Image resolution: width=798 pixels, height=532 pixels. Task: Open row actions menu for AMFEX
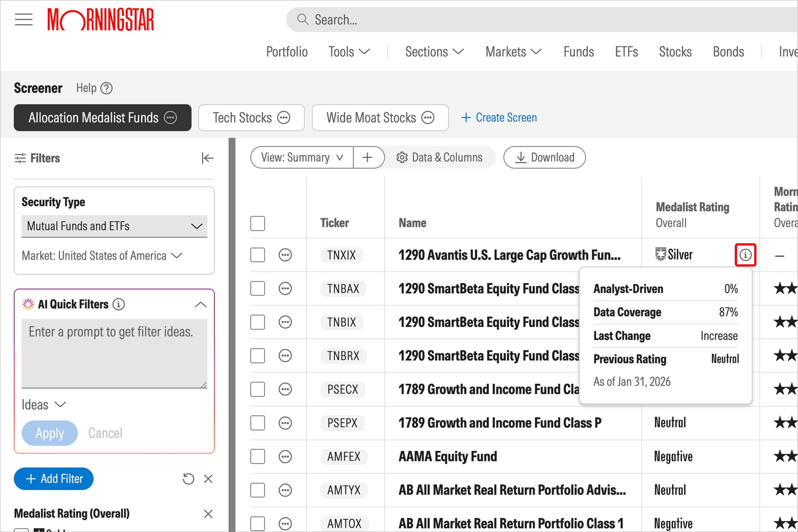(285, 457)
